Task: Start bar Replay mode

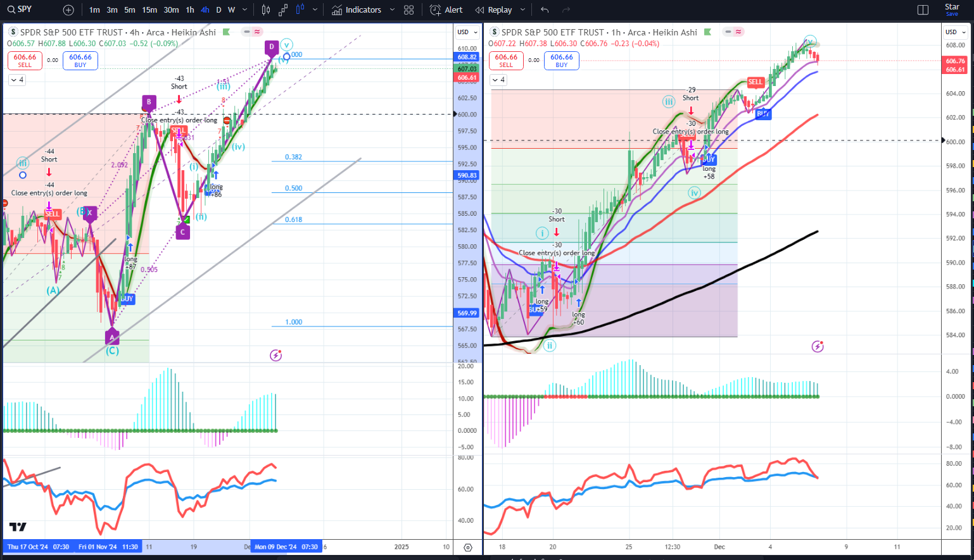Action: [494, 10]
